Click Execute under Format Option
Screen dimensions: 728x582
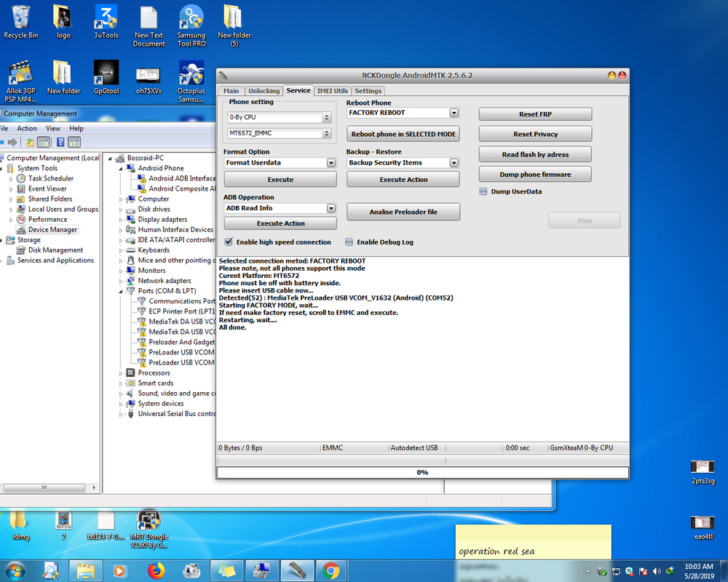click(x=280, y=180)
